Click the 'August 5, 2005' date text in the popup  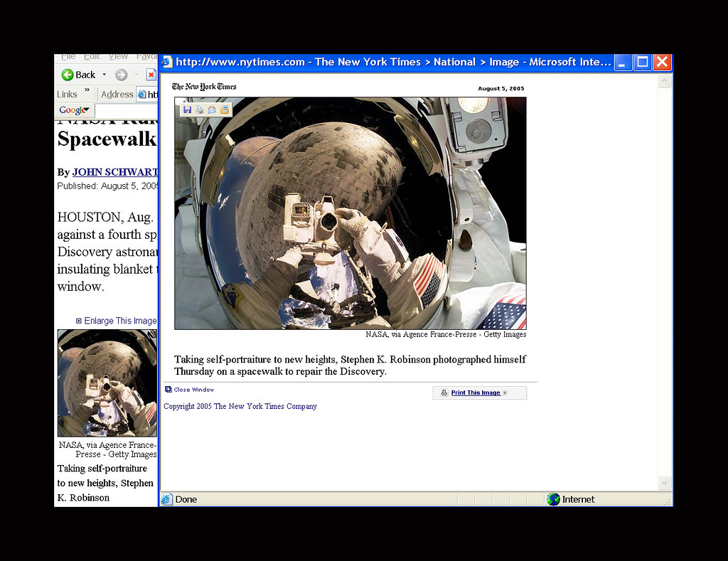[501, 88]
